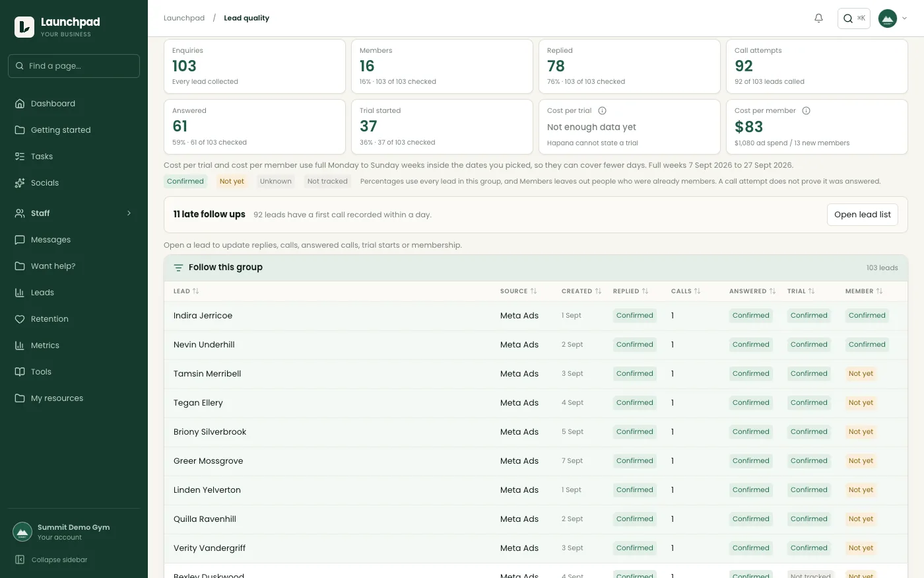This screenshot has width=924, height=578.
Task: Open the Tools page
Action: point(74,372)
